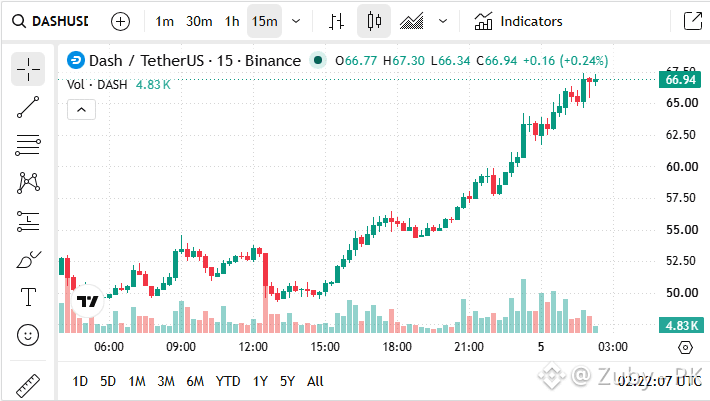The height and width of the screenshot is (401, 710).
Task: Select the brush drawing tool
Action: pos(28,259)
